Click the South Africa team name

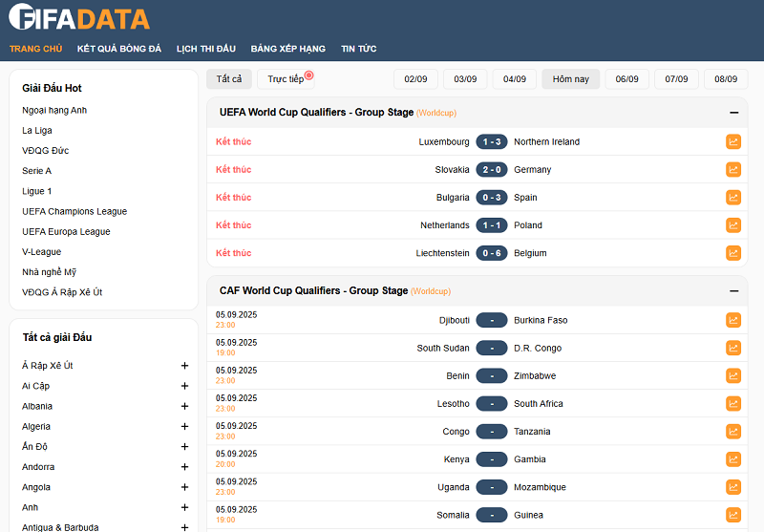click(539, 403)
